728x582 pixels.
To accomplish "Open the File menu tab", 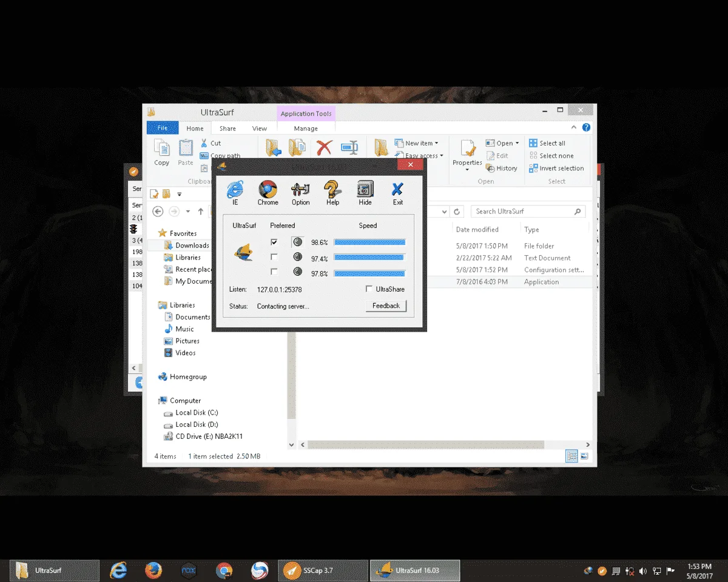I will [163, 128].
